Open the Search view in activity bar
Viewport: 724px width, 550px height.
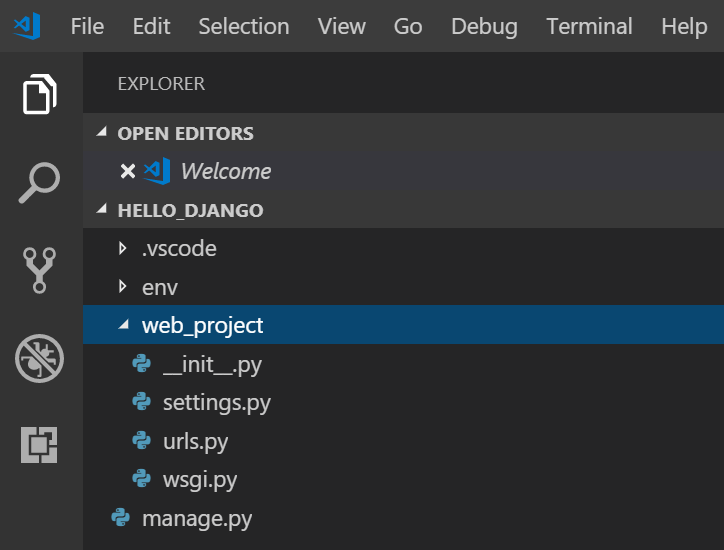[39, 182]
